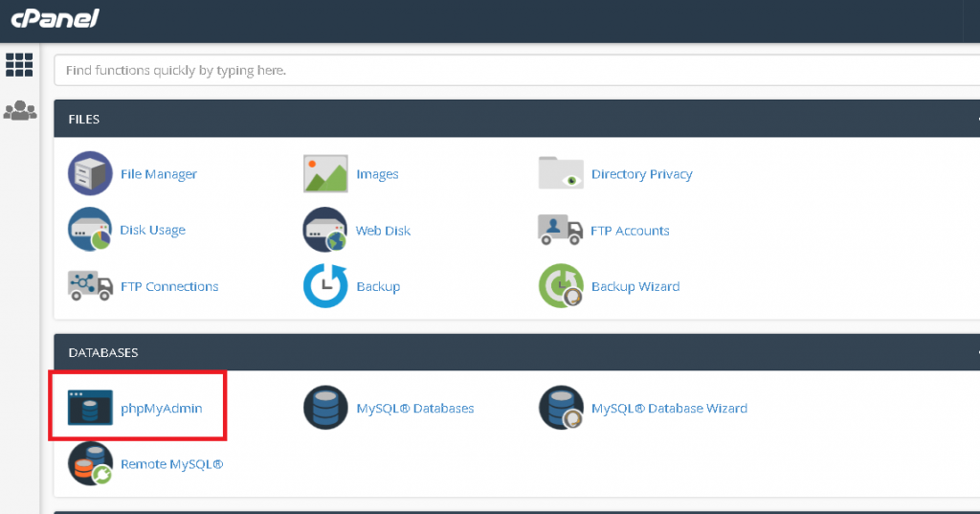
Task: Collapse the DATABASES section header
Action: click(x=517, y=352)
